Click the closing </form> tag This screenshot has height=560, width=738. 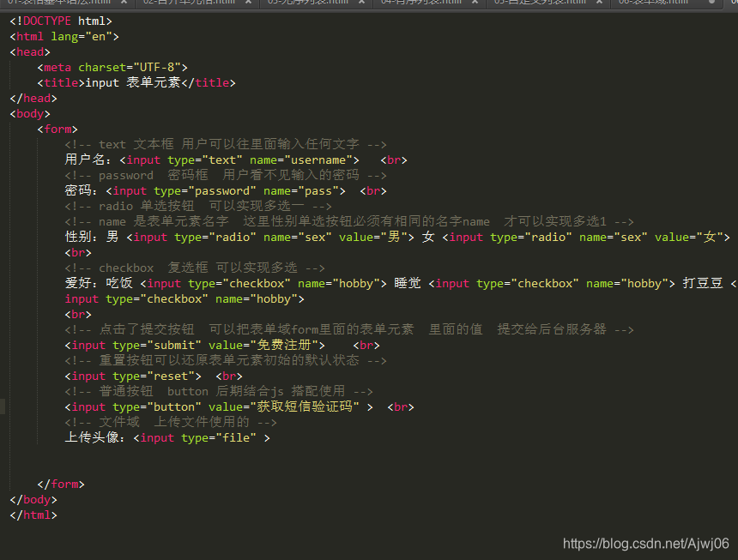pyautogui.click(x=61, y=485)
